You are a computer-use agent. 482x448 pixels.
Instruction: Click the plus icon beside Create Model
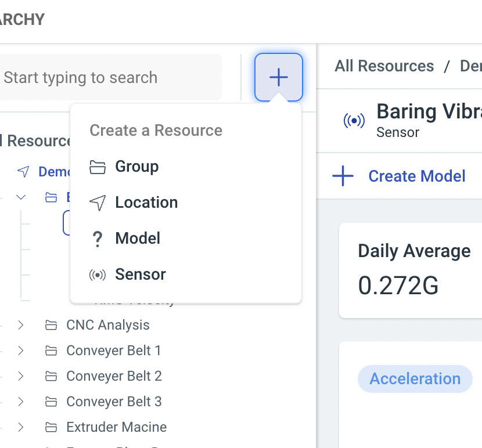343,176
